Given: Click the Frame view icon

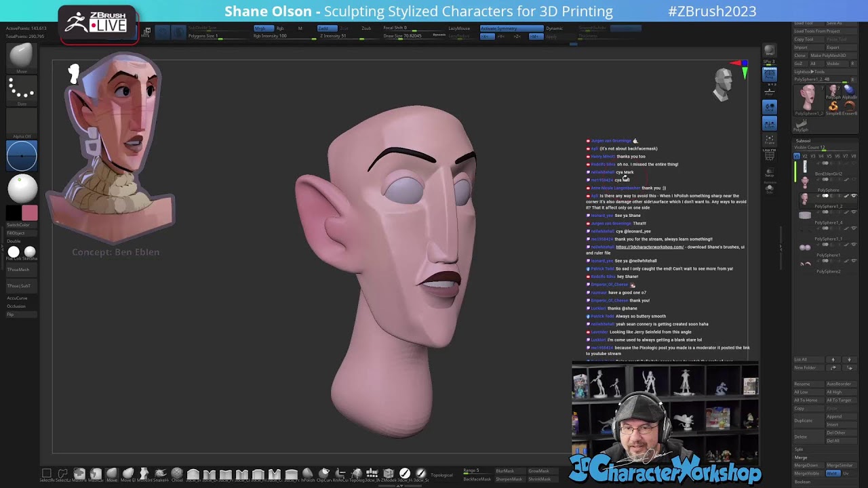Looking at the screenshot, I should coord(769,140).
